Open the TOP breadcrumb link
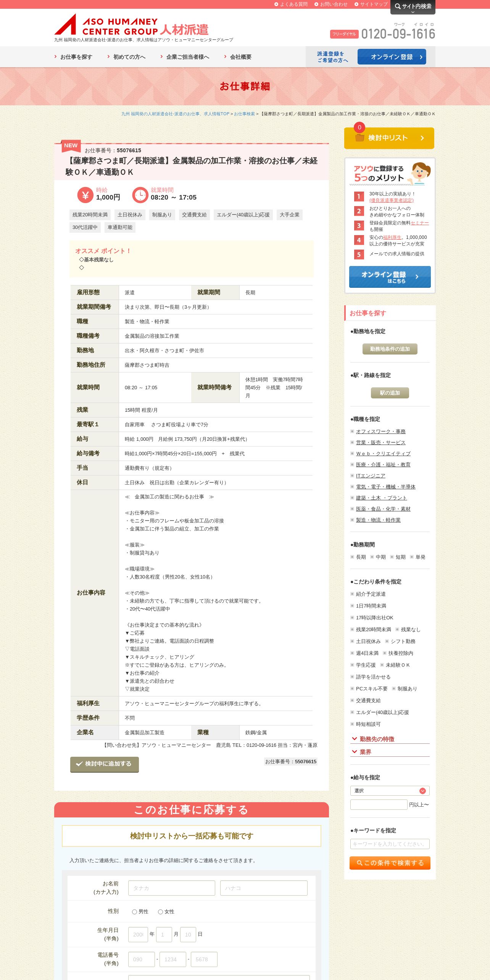 click(x=175, y=114)
